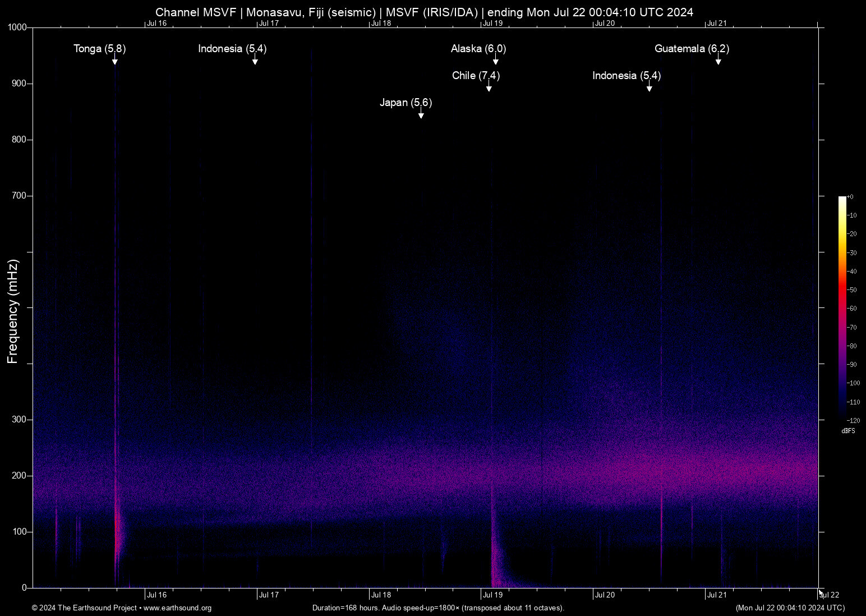The image size is (866, 616).
Task: Click the -30 dBFS color scale value
Action: [852, 253]
